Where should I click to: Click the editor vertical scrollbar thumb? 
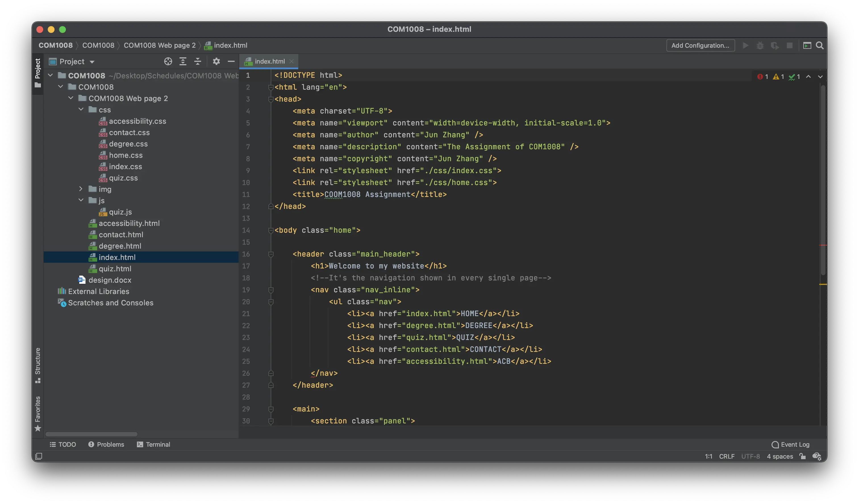pyautogui.click(x=823, y=180)
